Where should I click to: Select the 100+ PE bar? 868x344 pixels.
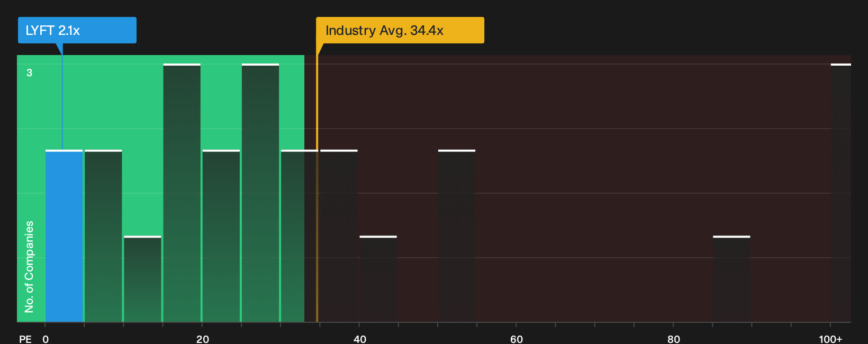pyautogui.click(x=841, y=193)
